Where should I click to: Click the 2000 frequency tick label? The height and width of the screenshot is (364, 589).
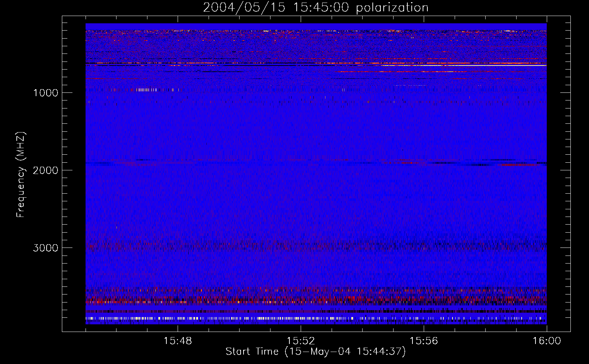coord(46,170)
